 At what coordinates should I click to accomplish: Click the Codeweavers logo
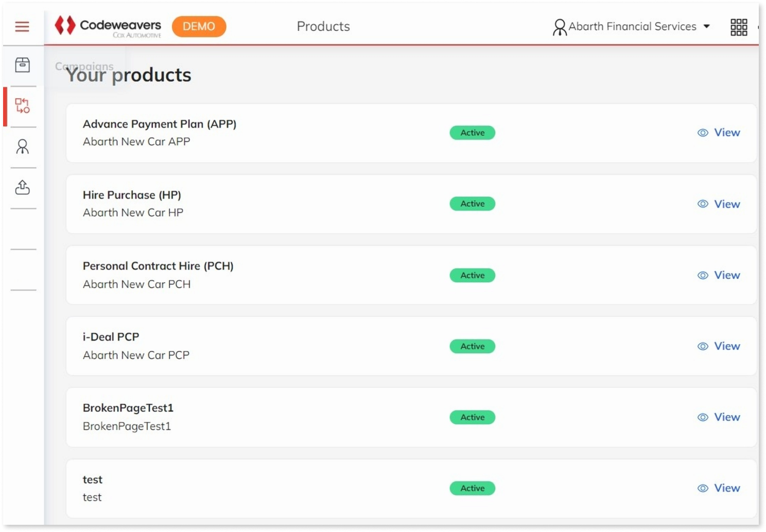pyautogui.click(x=108, y=26)
